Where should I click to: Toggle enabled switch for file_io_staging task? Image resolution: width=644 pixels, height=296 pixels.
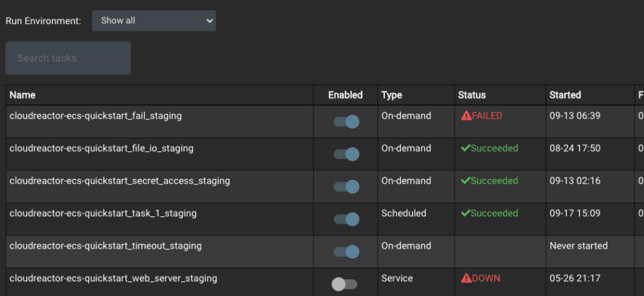coord(346,154)
